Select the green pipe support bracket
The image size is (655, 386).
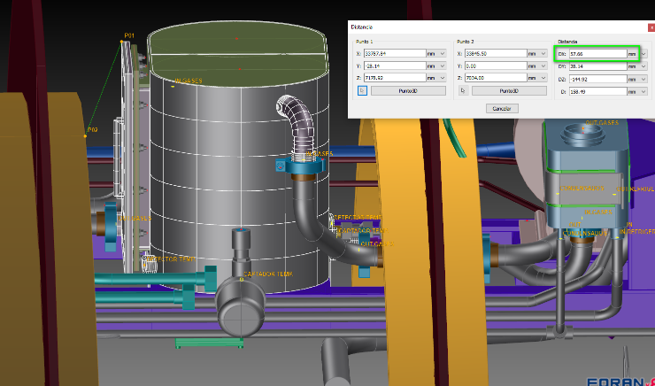click(209, 343)
